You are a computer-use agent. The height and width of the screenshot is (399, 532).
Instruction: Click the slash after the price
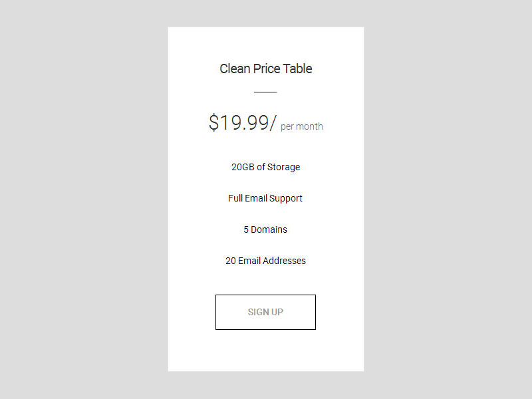coord(273,123)
